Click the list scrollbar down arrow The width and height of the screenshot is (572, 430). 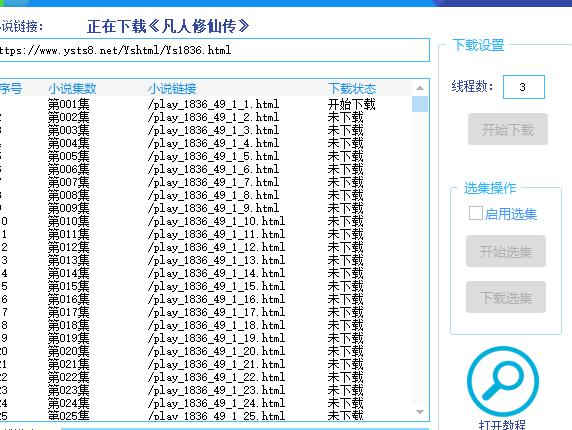[420, 412]
